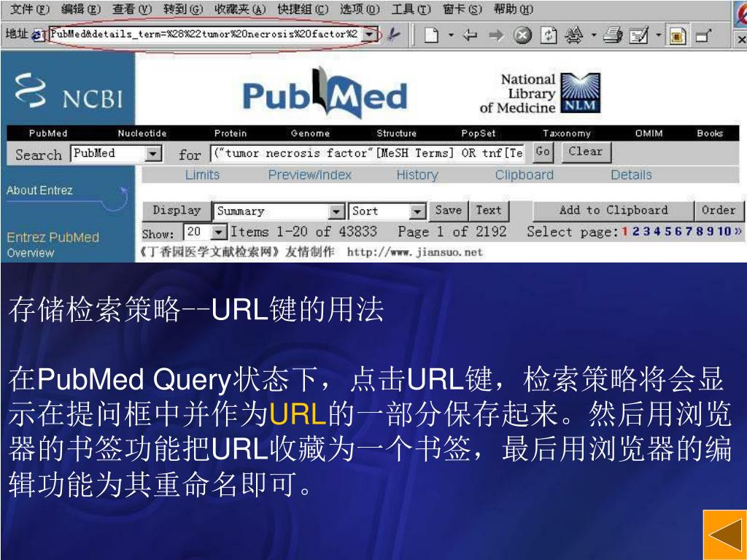The image size is (747, 560).
Task: Click the Overview sidebar link
Action: click(31, 253)
